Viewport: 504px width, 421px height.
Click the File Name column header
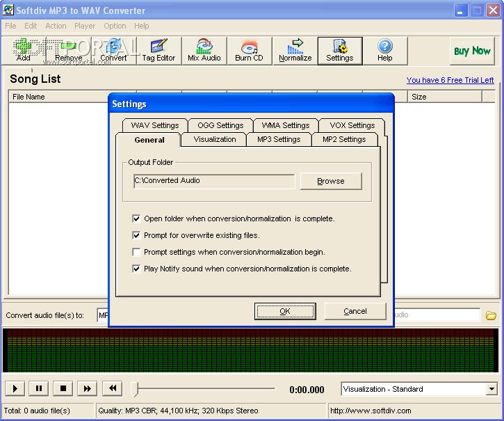coord(58,97)
